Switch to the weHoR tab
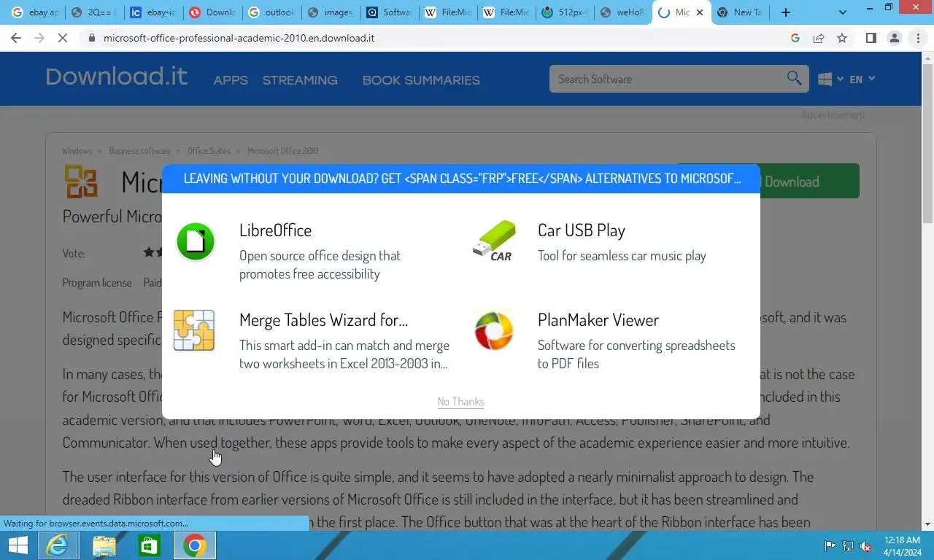The image size is (934, 560). 621,12
